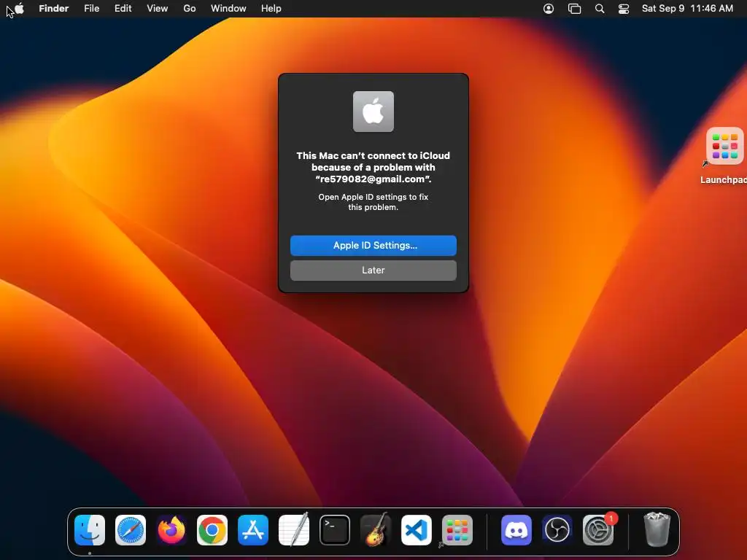This screenshot has width=747, height=560.
Task: Open the View menu
Action: tap(158, 8)
